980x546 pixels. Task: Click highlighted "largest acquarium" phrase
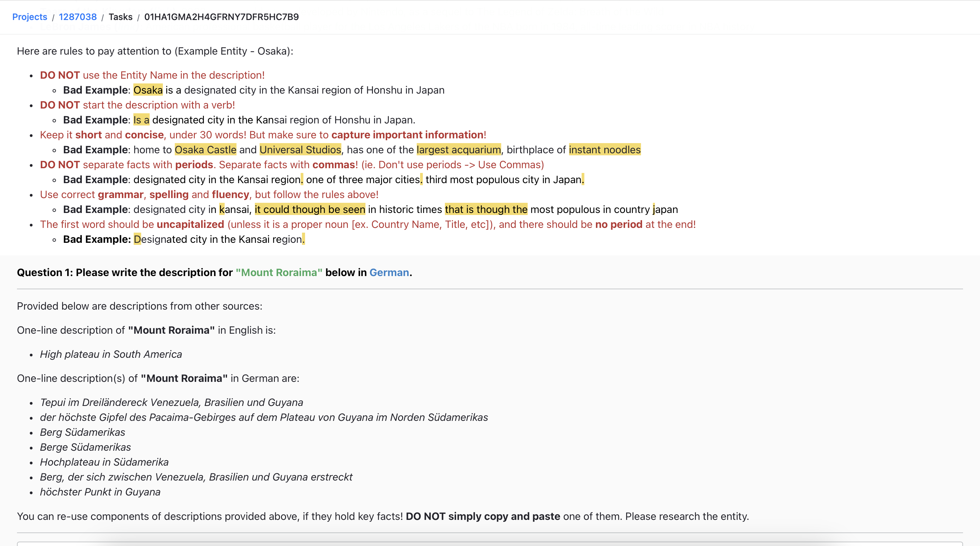coord(458,150)
